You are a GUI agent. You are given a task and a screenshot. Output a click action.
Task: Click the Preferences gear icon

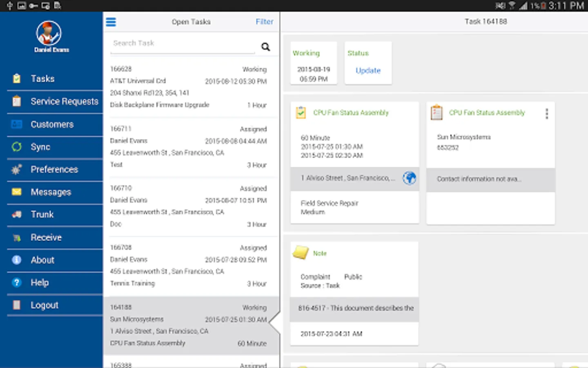point(17,169)
